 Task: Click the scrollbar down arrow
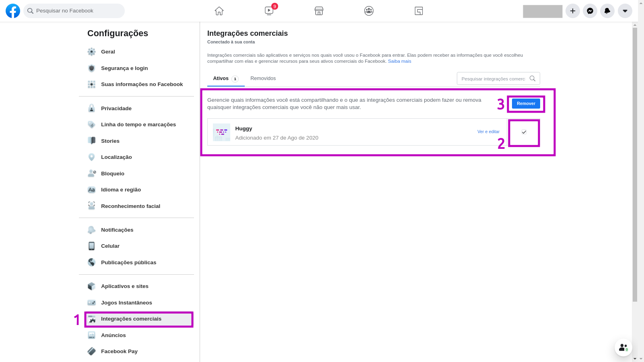635,358
